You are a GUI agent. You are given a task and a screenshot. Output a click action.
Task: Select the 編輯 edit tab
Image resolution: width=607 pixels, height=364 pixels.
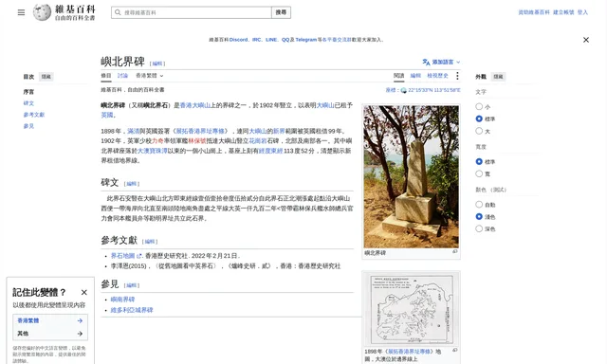(x=415, y=76)
